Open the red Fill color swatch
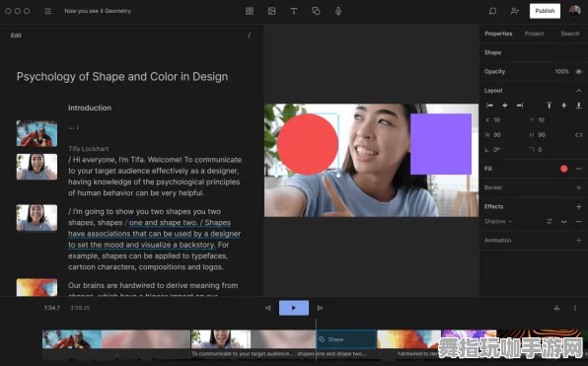This screenshot has height=366, width=588. point(563,169)
